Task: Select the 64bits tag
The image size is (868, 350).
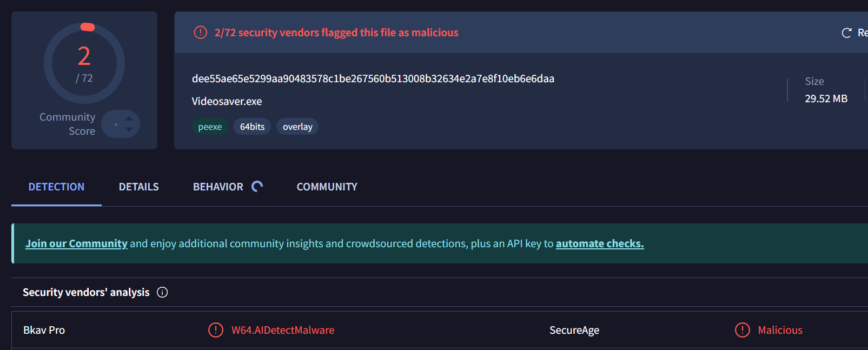Action: coord(252,127)
